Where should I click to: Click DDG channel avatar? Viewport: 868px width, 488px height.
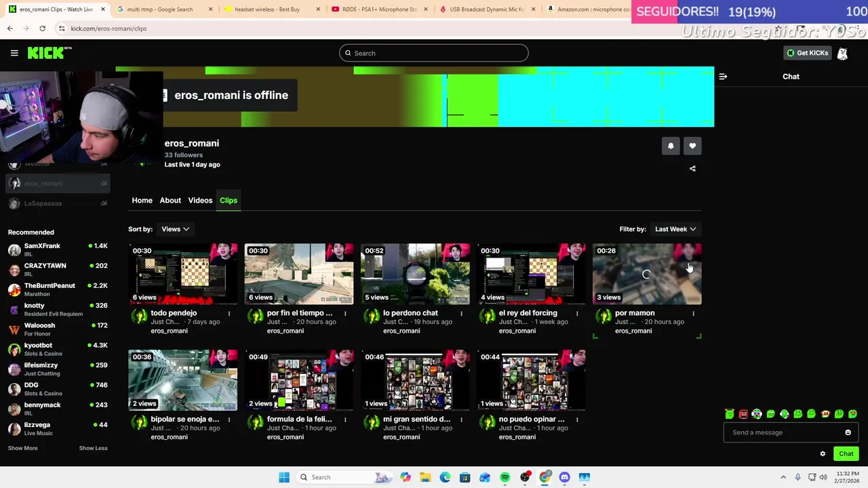coord(14,389)
